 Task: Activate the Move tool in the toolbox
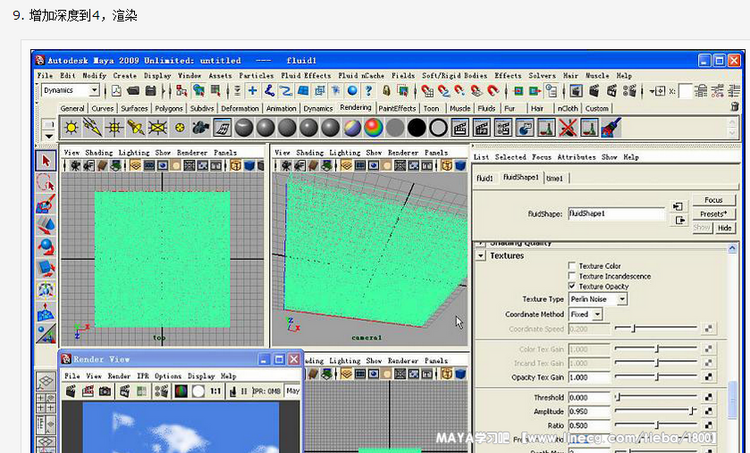tap(46, 225)
